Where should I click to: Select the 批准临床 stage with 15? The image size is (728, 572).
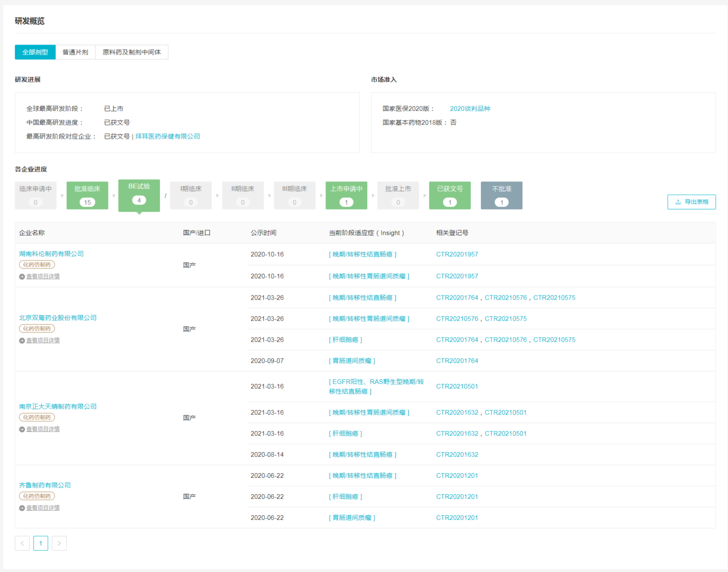coord(87,195)
